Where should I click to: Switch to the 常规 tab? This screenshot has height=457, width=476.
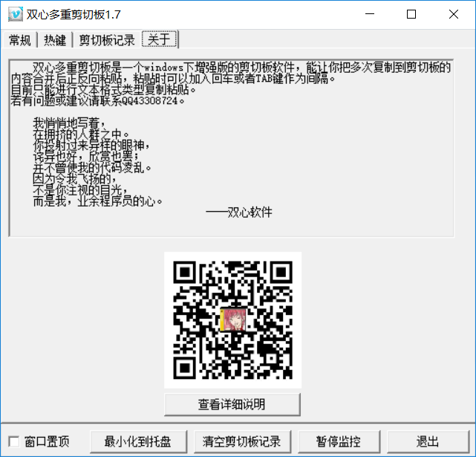point(20,40)
